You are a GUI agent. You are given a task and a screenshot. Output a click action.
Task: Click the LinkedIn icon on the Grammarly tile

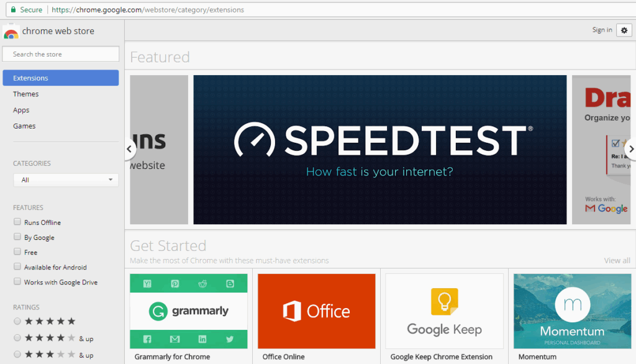(x=202, y=339)
